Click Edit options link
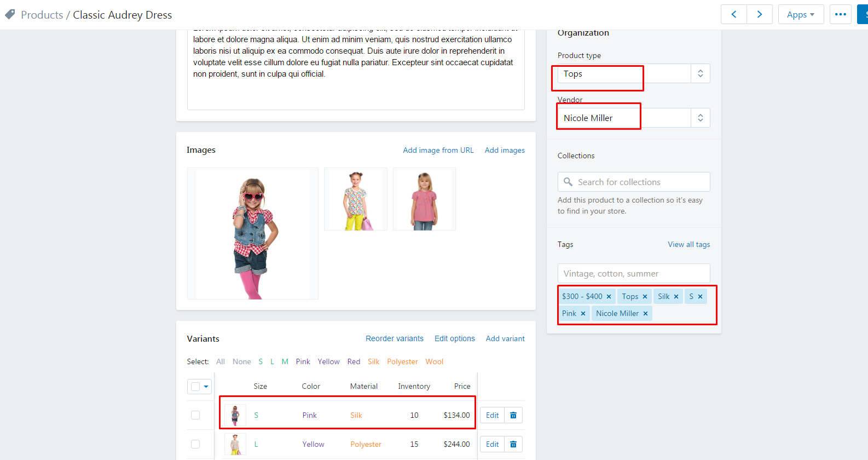 point(455,338)
